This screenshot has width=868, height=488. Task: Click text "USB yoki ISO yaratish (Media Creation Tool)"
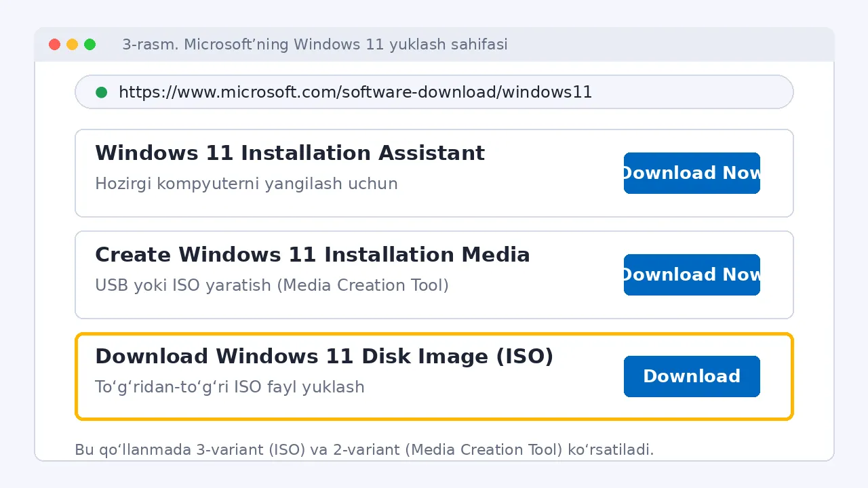pos(272,285)
